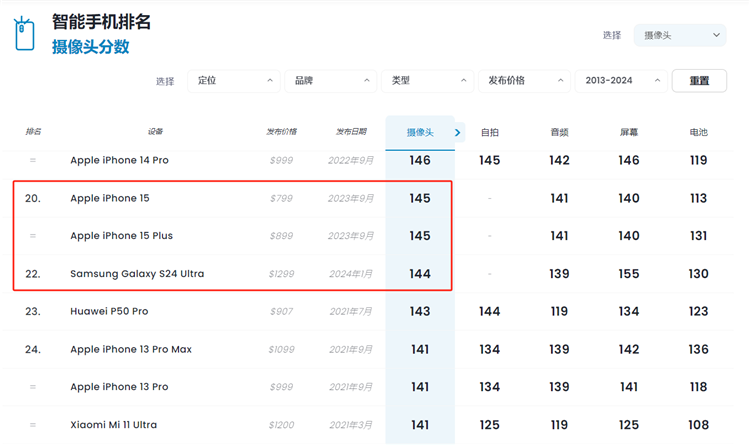Viewport: 750px width, 445px height.
Task: Click the blue arrow beside 摄像头 column
Action: click(x=458, y=133)
